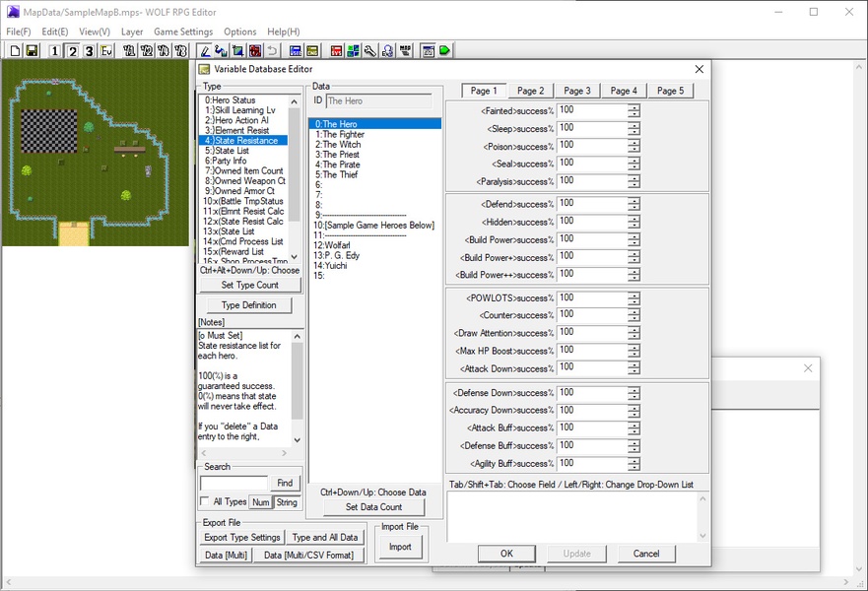This screenshot has height=591, width=868.
Task: Open the wrench settings icon
Action: 370,50
